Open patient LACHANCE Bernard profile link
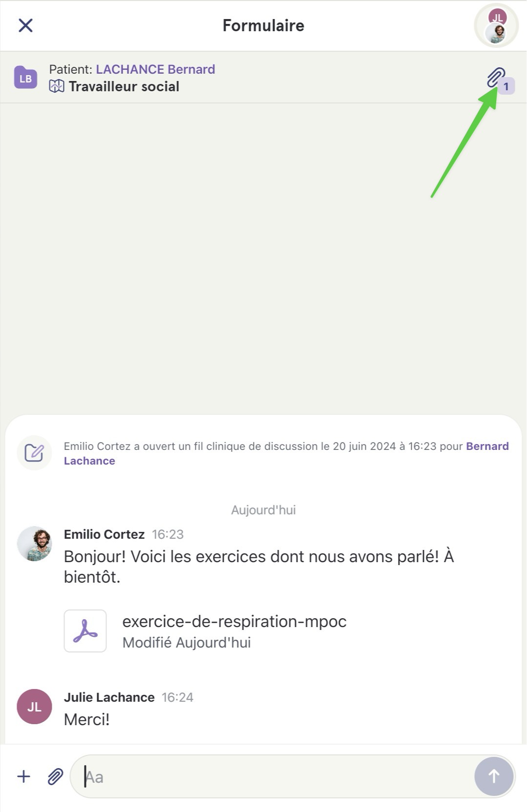 click(155, 69)
